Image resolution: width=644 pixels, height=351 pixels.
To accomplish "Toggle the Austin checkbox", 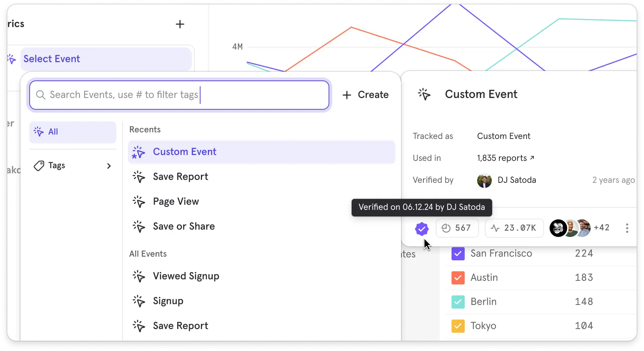I will click(458, 278).
